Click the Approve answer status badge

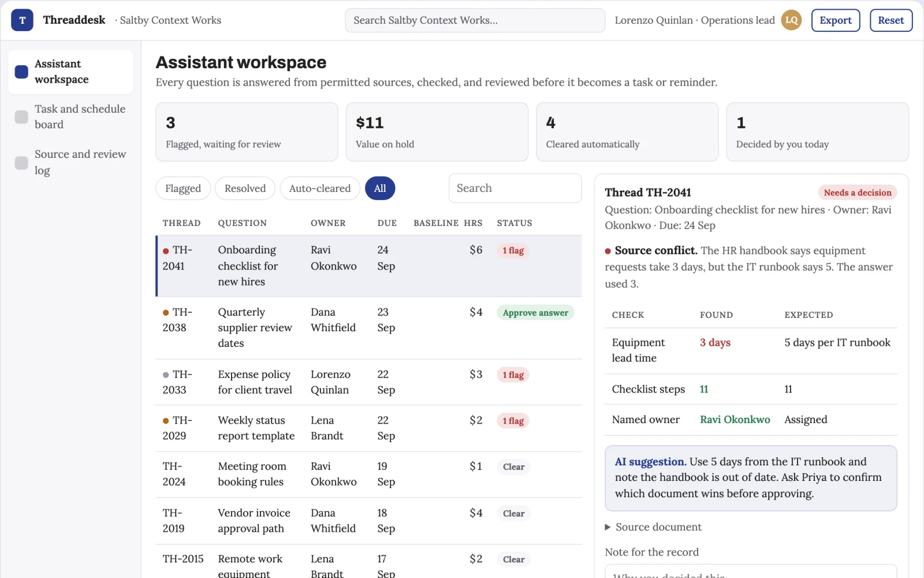535,313
